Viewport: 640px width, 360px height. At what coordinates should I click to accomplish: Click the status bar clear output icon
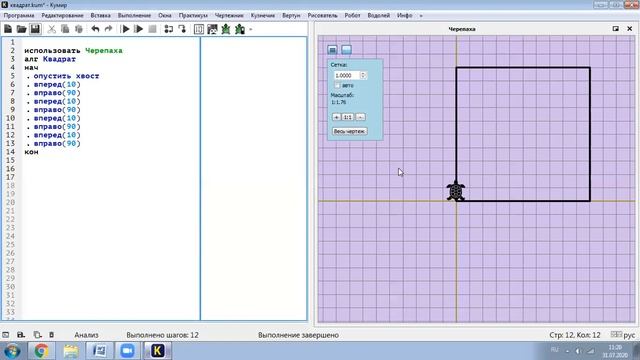[51, 335]
